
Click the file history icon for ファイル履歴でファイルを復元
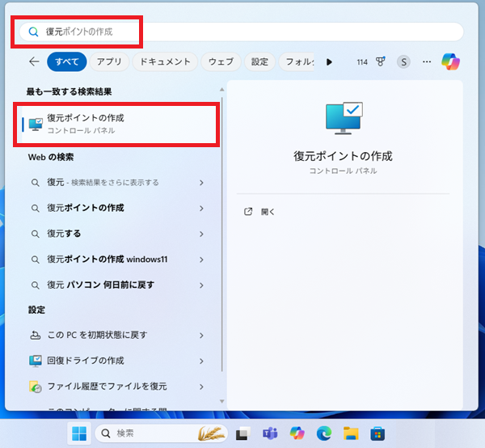(36, 387)
